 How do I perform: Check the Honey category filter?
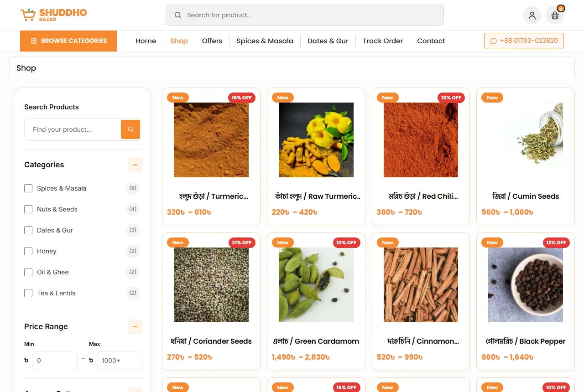(x=28, y=251)
